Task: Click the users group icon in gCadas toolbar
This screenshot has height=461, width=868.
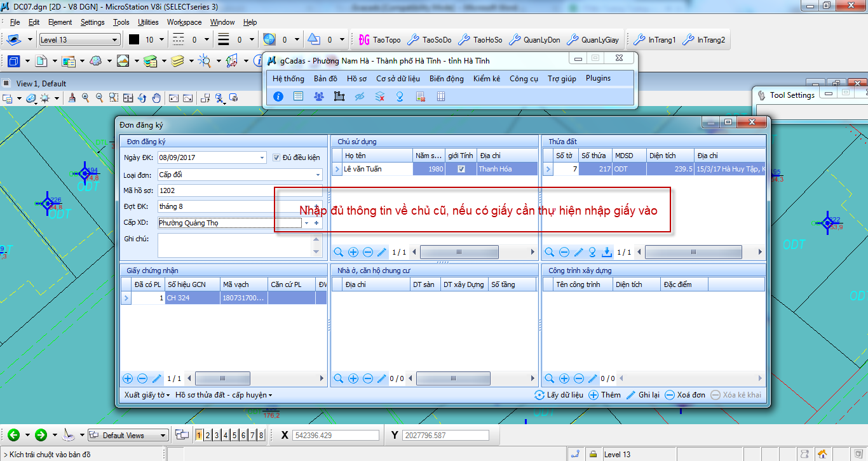Action: click(318, 97)
